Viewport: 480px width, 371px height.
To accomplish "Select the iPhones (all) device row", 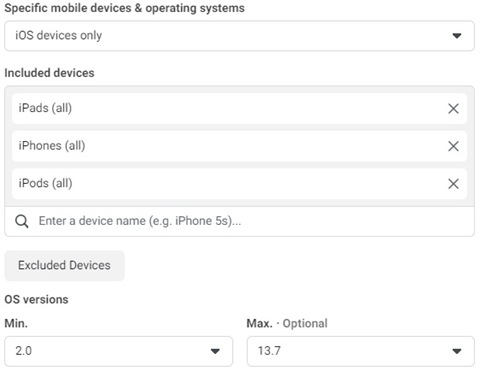I will [x=239, y=146].
